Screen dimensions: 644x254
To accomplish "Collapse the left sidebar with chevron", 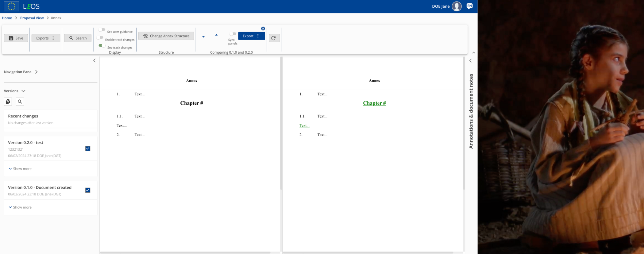I will [94, 60].
